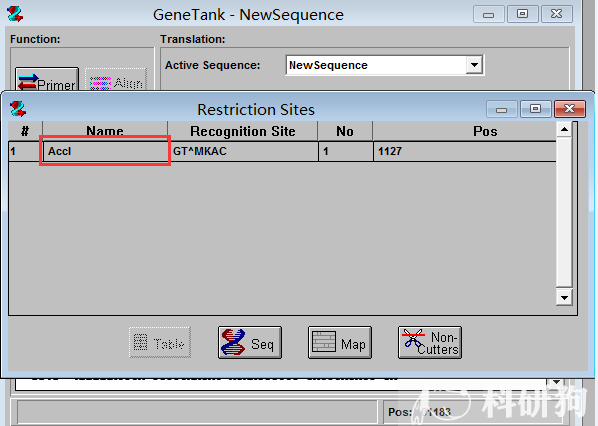The height and width of the screenshot is (426, 598).
Task: Click the scroll-up arrow of the sites table
Action: (x=564, y=130)
